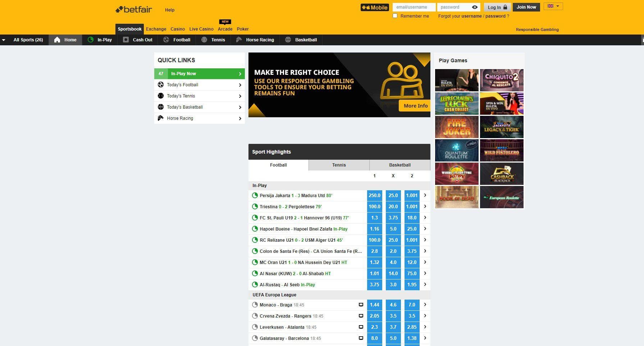Click the Cash Out icon in navbar
Image resolution: width=644 pixels, height=346 pixels.
tap(126, 40)
